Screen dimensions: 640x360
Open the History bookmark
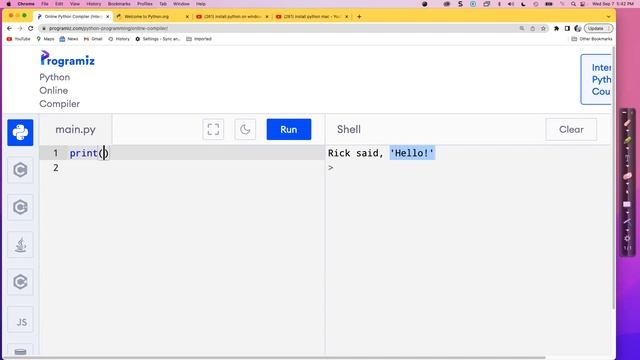(x=119, y=39)
